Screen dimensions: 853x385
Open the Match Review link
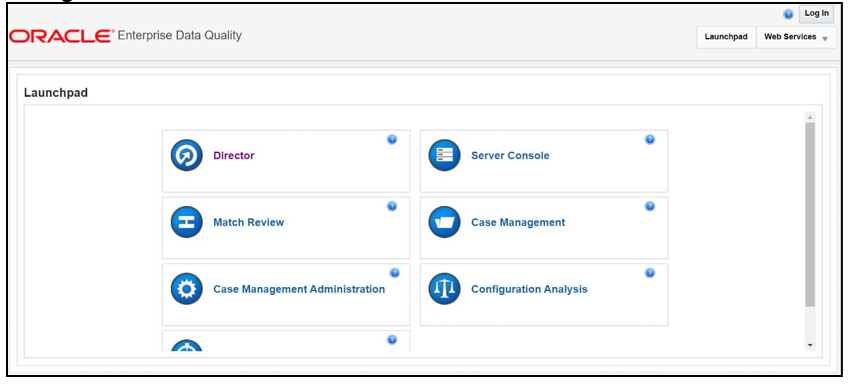(x=249, y=222)
